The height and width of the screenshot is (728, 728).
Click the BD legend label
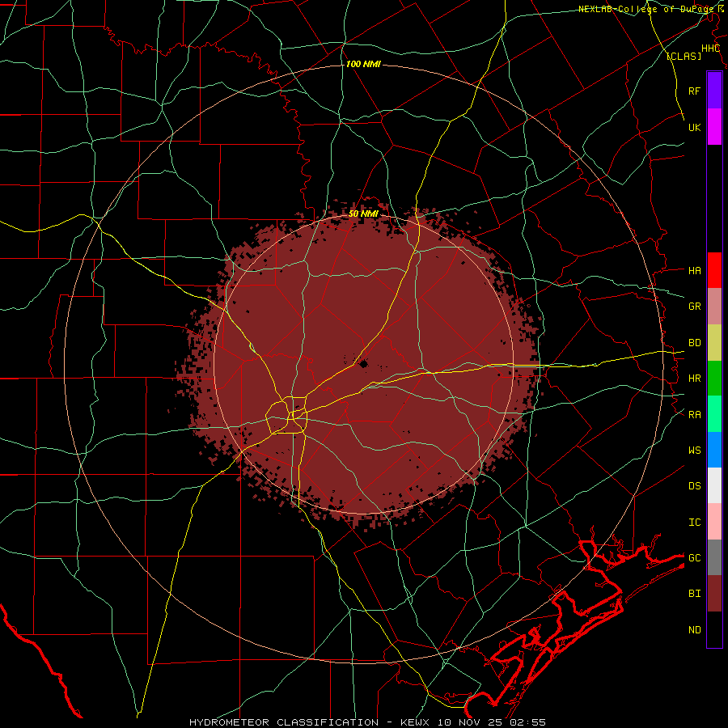[694, 342]
